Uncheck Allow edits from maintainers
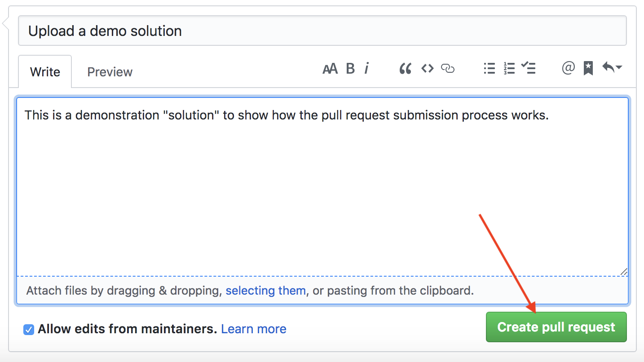The image size is (644, 362). pos(29,330)
